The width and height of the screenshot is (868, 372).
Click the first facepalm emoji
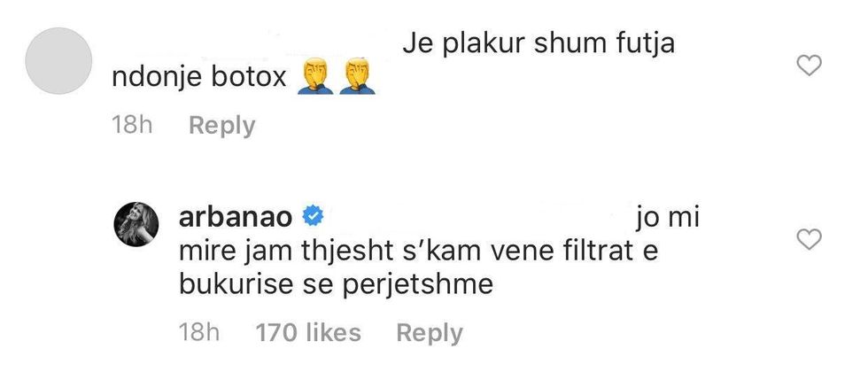[315, 77]
